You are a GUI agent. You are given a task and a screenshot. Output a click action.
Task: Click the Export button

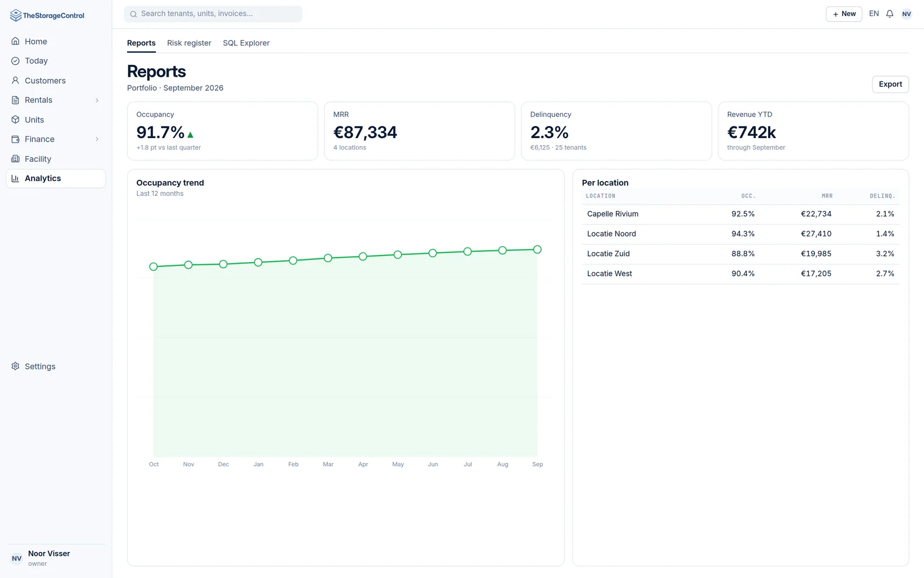coord(890,84)
